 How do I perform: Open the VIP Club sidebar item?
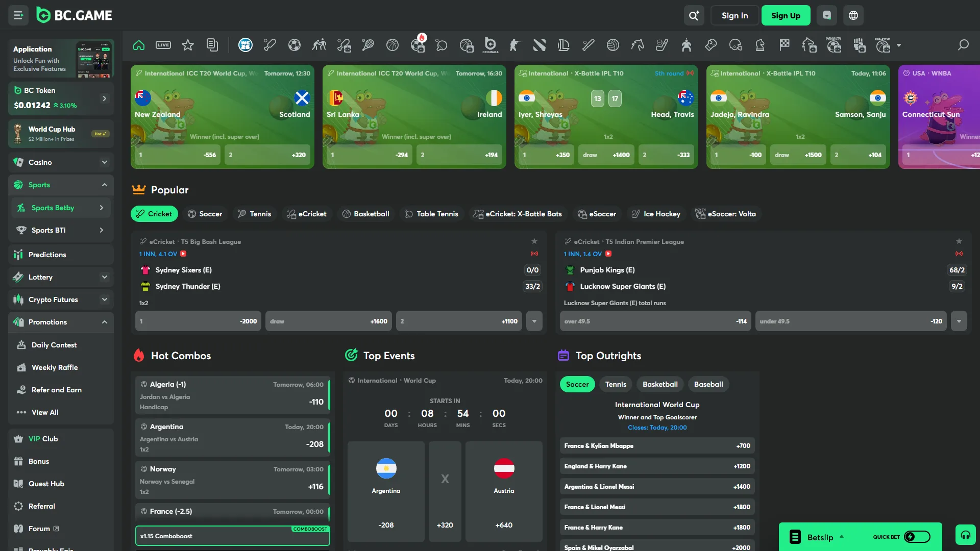[61, 439]
